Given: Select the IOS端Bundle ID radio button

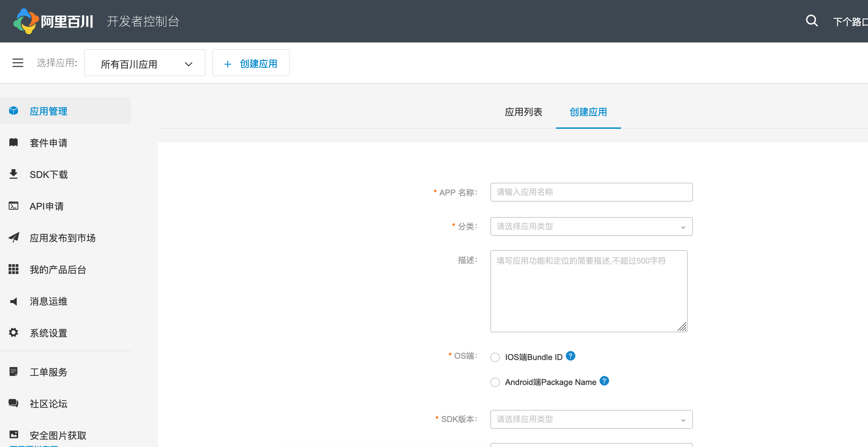Looking at the screenshot, I should (495, 357).
